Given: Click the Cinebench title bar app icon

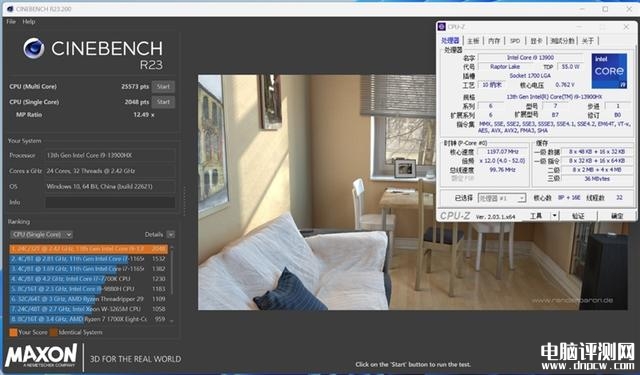Looking at the screenshot, I should (10, 9).
